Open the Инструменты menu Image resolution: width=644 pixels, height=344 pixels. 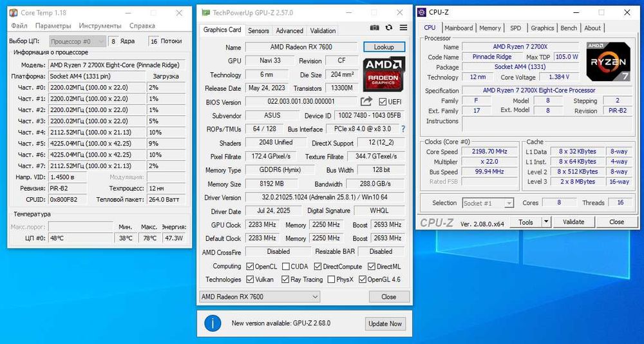(x=100, y=26)
